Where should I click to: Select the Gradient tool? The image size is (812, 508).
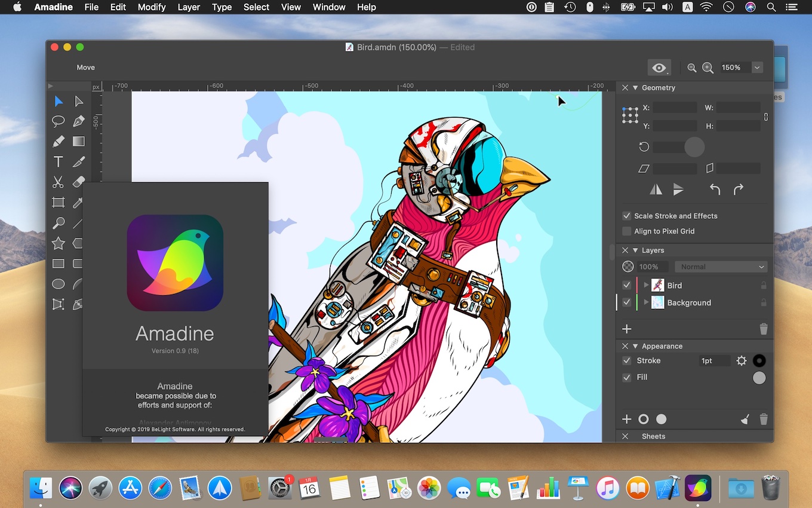78,142
